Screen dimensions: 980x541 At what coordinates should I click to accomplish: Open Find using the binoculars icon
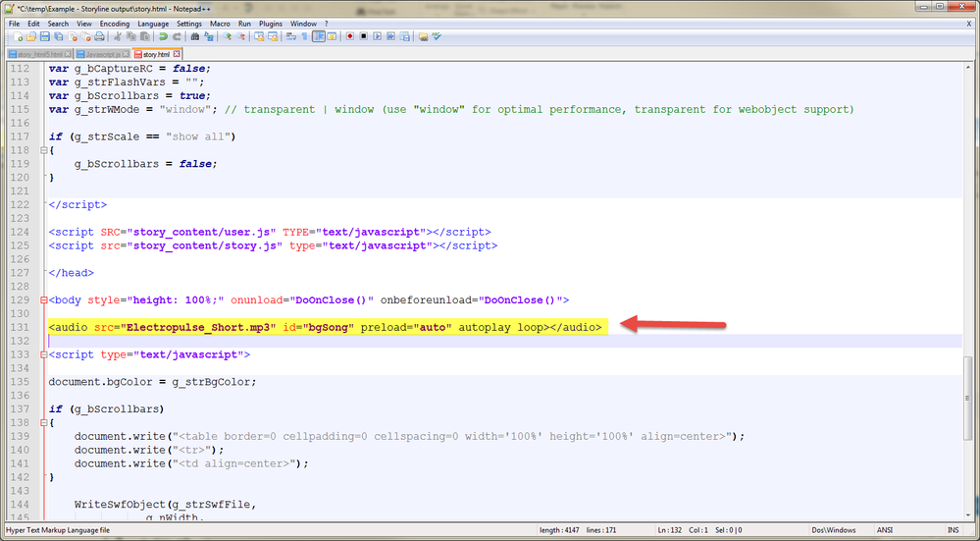[x=195, y=36]
